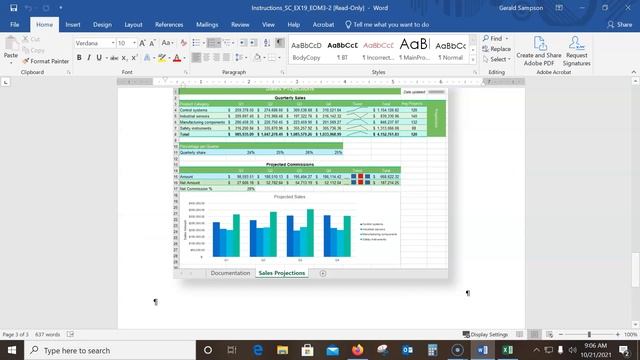Center align the paragraph
Screen dimensions: 640x360
point(207,58)
